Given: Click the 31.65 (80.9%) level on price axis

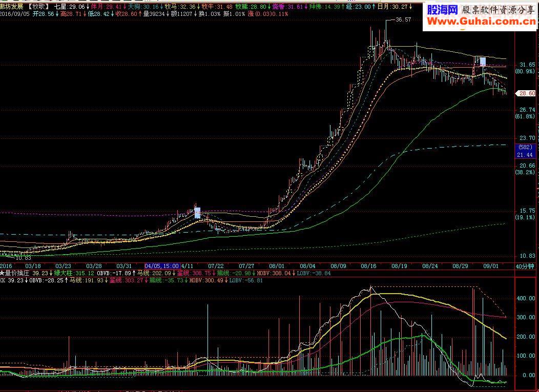Looking at the screenshot, I should coord(525,68).
